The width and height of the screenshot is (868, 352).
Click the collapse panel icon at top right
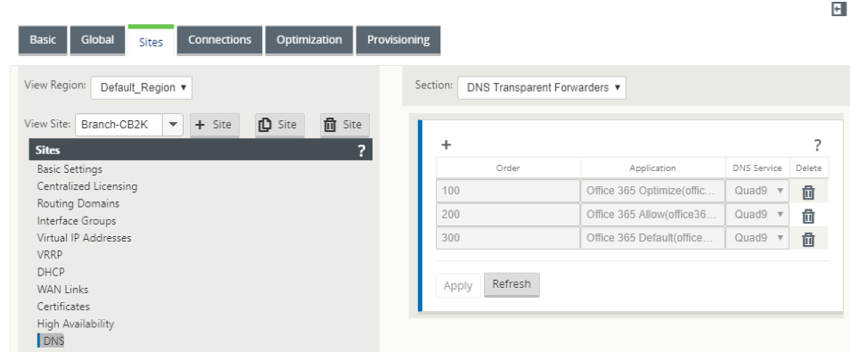pyautogui.click(x=839, y=9)
